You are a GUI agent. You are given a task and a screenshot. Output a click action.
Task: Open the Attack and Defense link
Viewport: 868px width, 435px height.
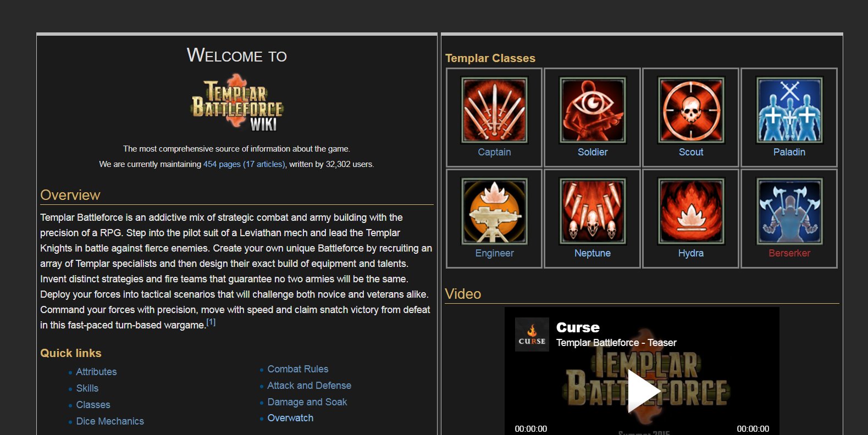[x=309, y=386]
